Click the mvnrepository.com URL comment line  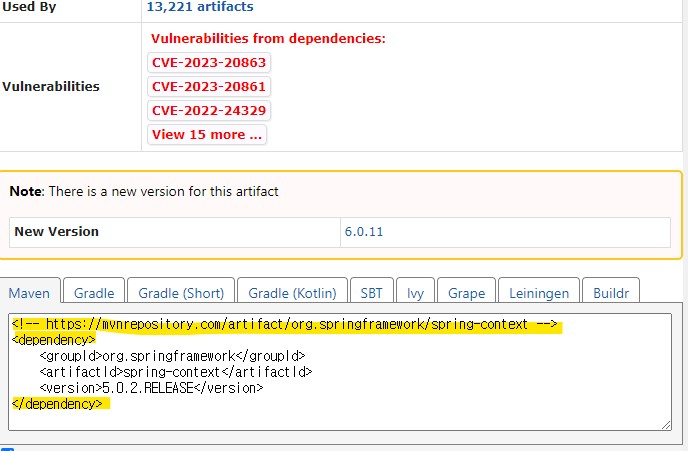tap(285, 324)
